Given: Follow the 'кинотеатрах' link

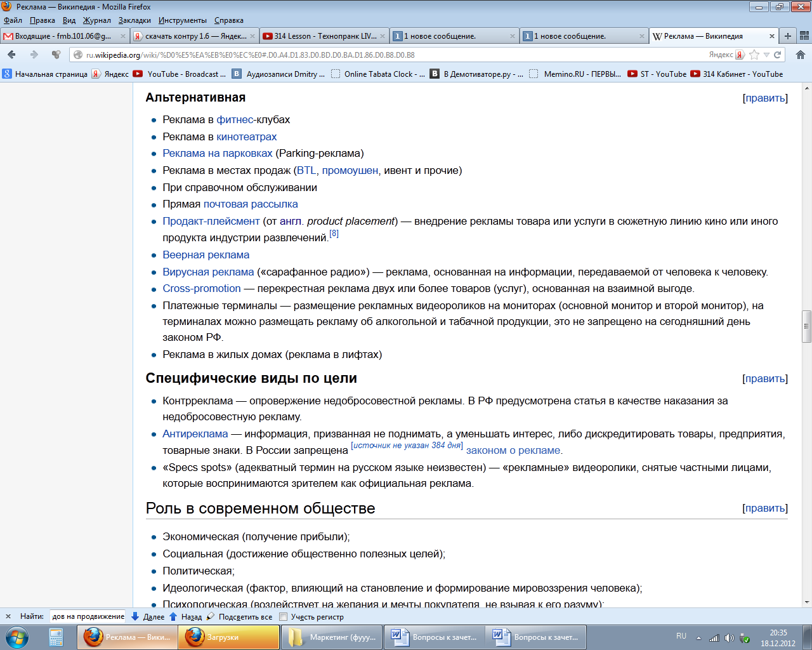Looking at the screenshot, I should click(x=246, y=136).
